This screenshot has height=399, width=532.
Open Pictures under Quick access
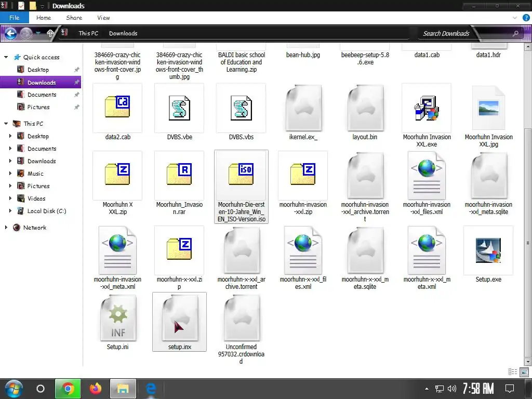click(x=38, y=107)
